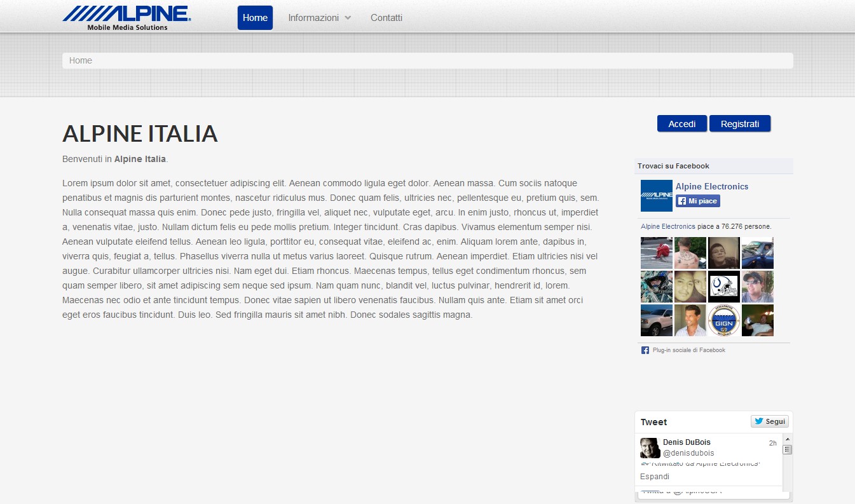Click the tweet list scrollbar up arrow
This screenshot has width=855, height=504.
[x=787, y=439]
